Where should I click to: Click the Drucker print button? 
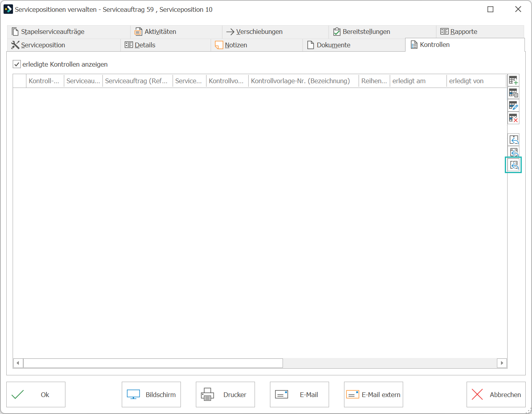tap(225, 394)
